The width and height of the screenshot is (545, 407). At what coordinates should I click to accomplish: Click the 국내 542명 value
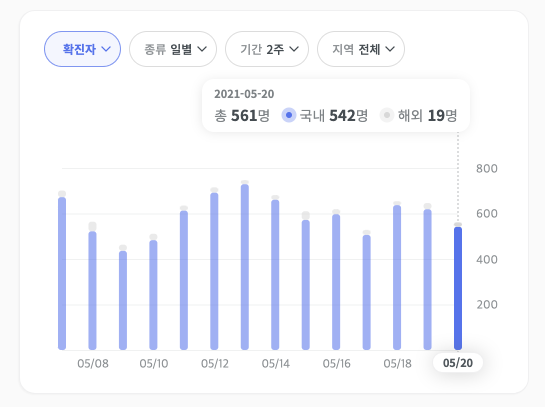334,115
